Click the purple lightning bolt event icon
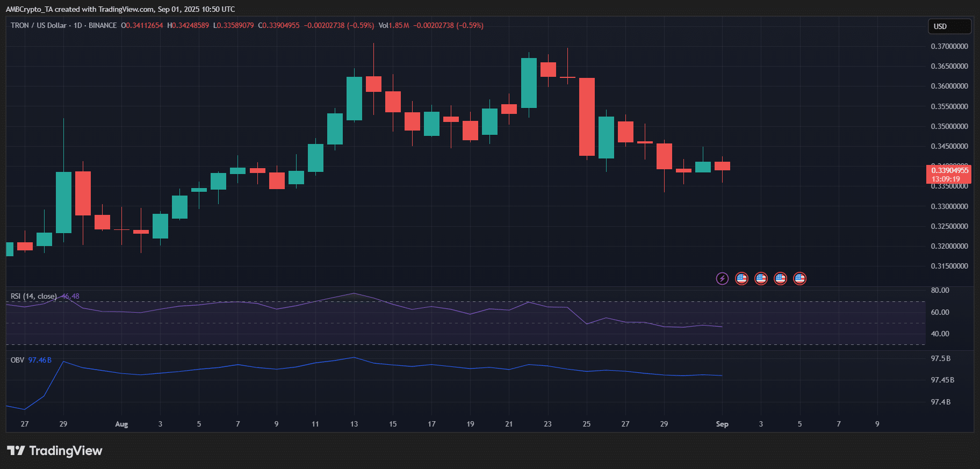Image resolution: width=980 pixels, height=469 pixels. tap(722, 278)
